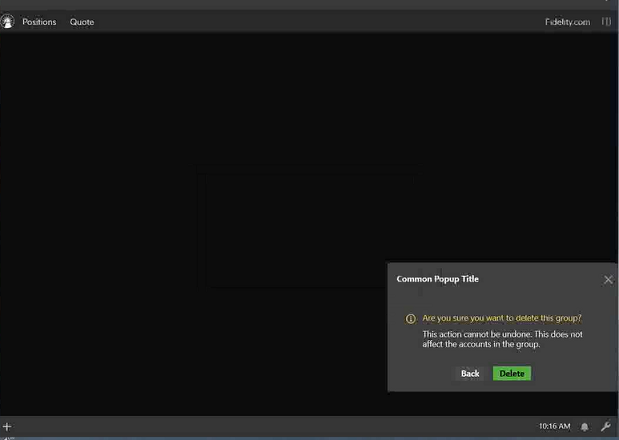Open notifications with the bell icon
619x440 pixels.
[585, 427]
